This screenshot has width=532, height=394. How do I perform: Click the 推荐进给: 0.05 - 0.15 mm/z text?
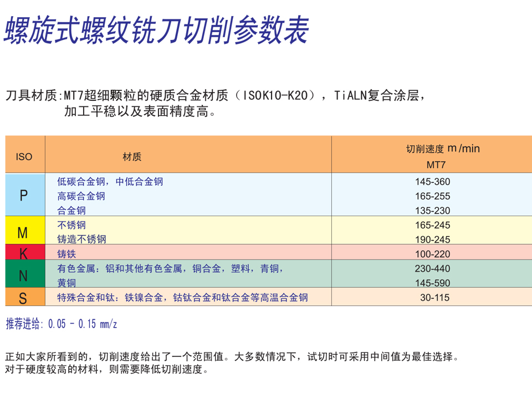tap(62, 324)
